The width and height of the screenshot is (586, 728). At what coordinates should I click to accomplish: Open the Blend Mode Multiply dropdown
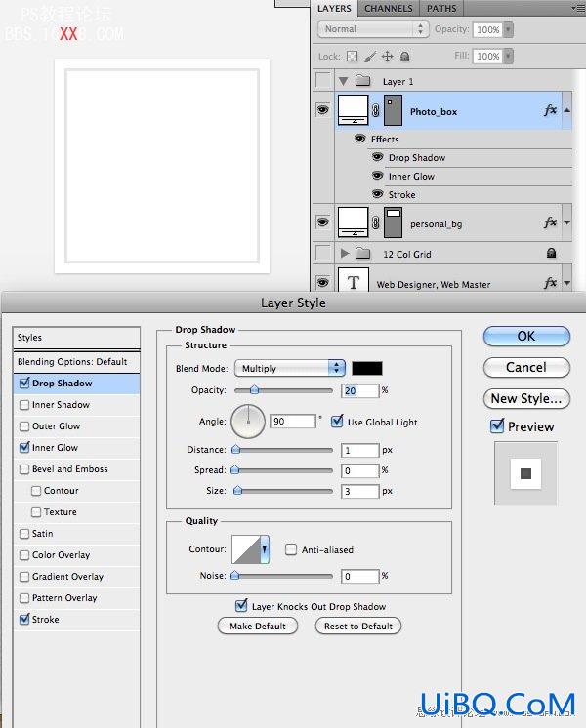[290, 368]
